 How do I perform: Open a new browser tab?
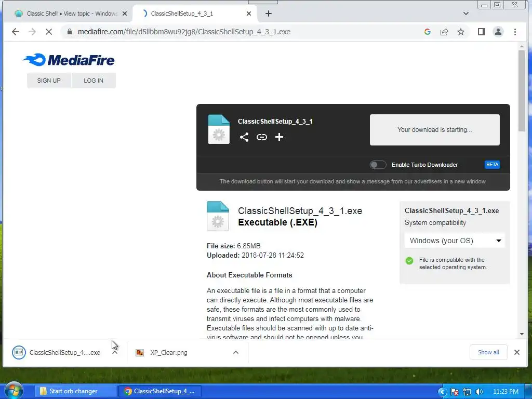click(269, 14)
